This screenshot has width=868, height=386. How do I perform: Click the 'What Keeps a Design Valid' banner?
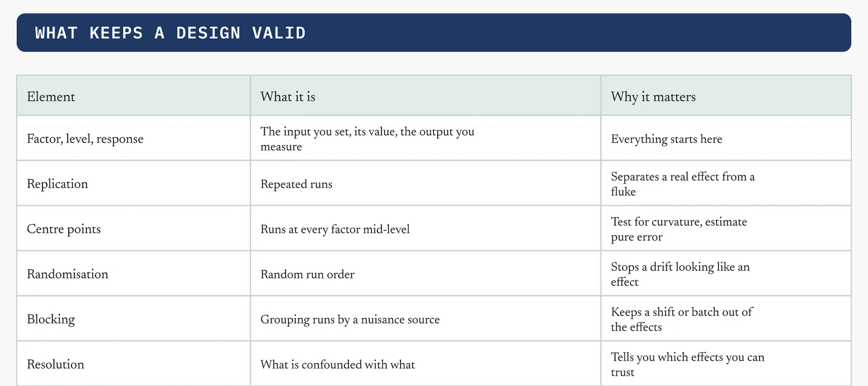pos(433,33)
